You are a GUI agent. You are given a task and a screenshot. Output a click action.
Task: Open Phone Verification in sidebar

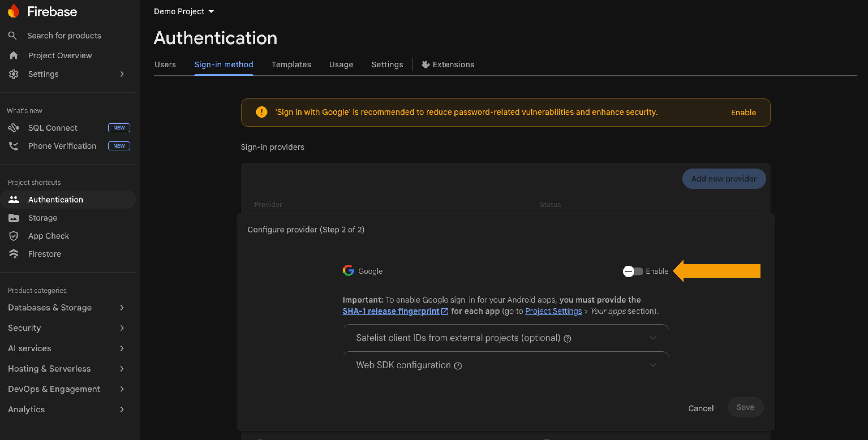pos(62,146)
